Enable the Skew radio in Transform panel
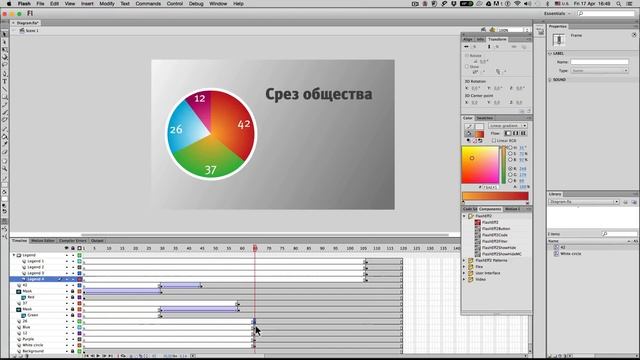Screen dimensions: 640x360 pos(467,67)
